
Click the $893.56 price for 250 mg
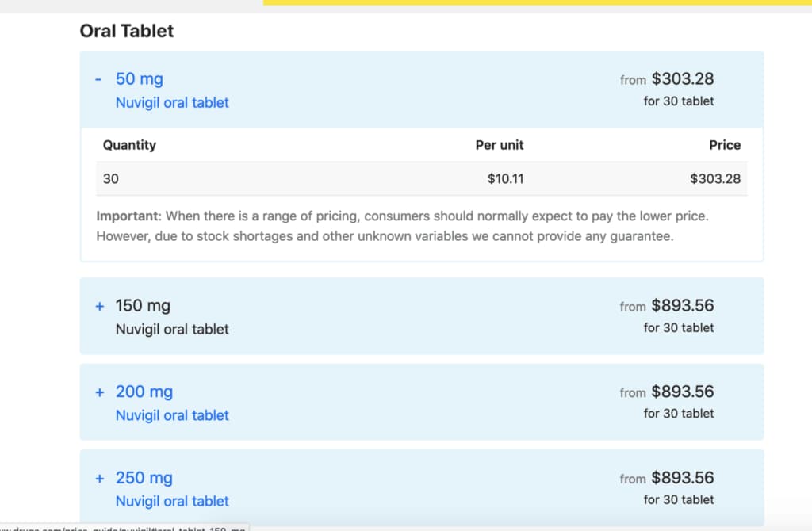click(683, 477)
